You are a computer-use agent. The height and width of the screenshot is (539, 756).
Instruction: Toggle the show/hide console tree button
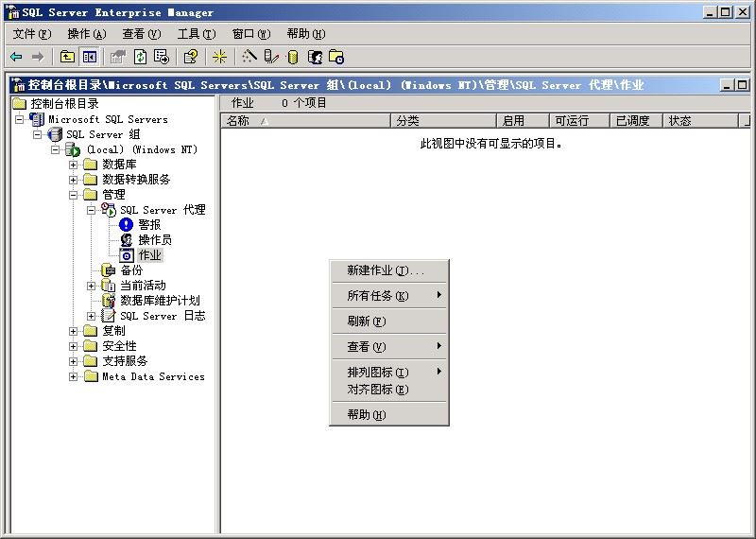(x=90, y=57)
